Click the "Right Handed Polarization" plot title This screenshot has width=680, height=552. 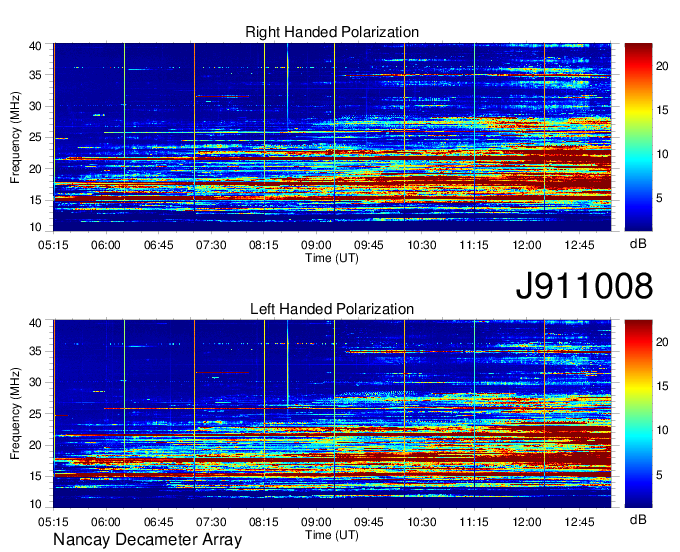[x=332, y=32]
